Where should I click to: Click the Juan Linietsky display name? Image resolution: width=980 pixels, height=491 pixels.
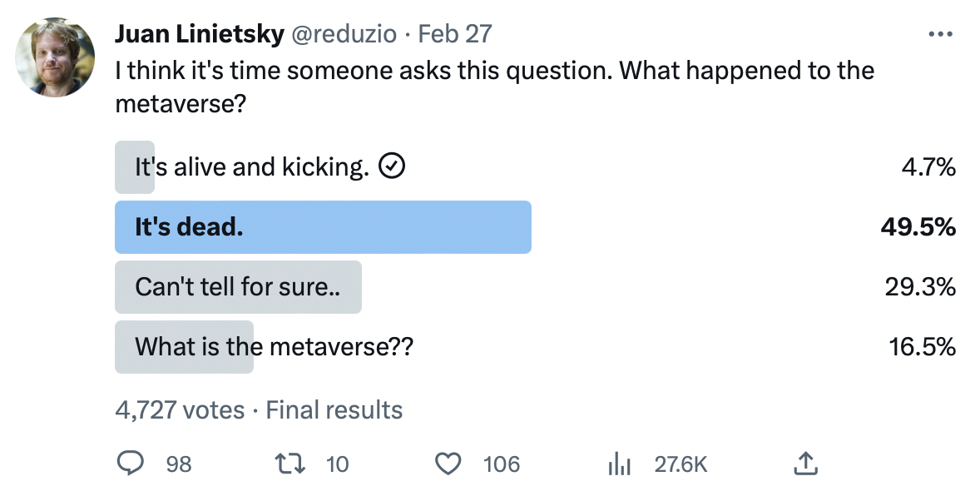198,34
